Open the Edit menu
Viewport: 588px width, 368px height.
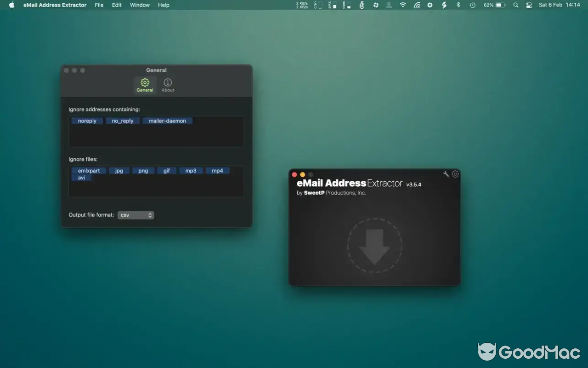click(117, 5)
